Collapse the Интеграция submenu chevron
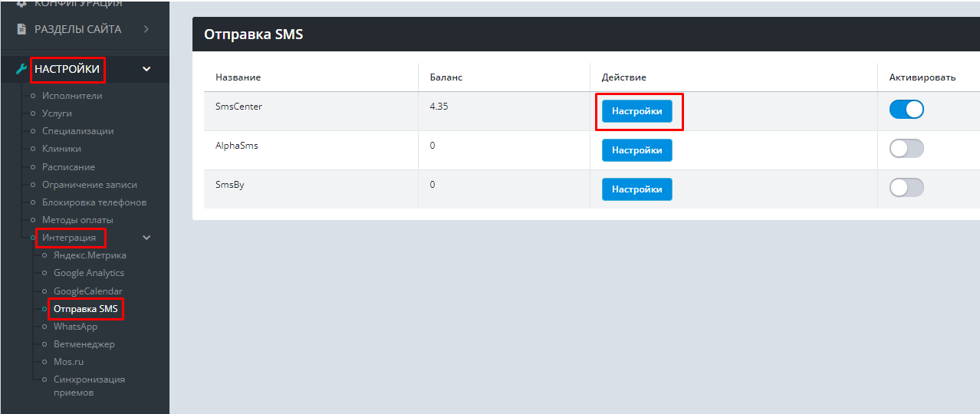 [146, 238]
